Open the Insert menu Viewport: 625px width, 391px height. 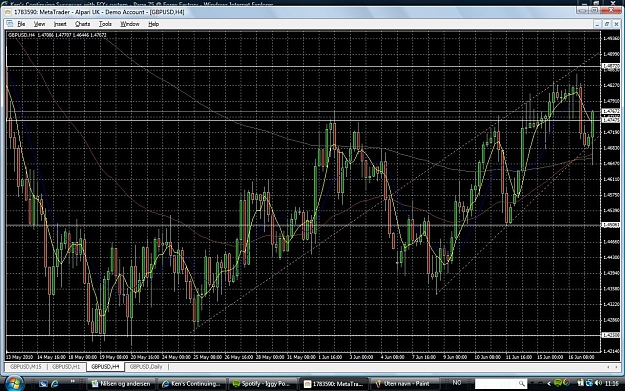coord(60,24)
